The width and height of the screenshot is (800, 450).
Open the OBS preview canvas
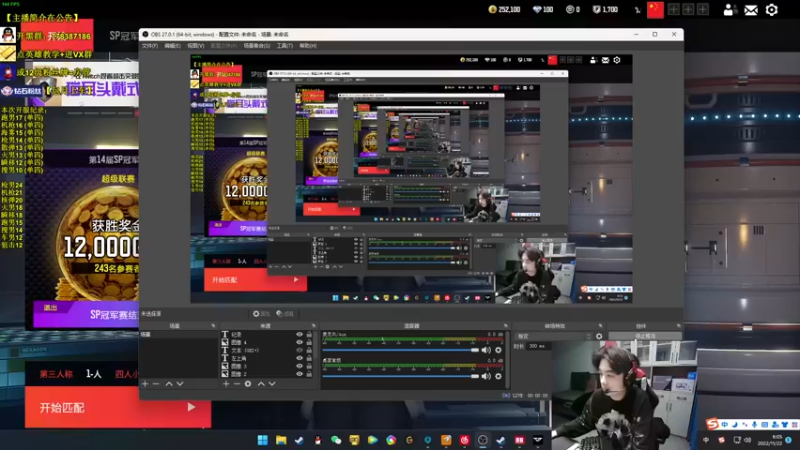point(411,179)
